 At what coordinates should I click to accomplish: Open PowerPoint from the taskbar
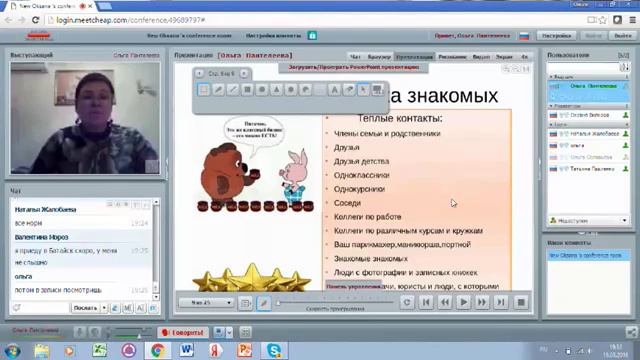pos(244,351)
